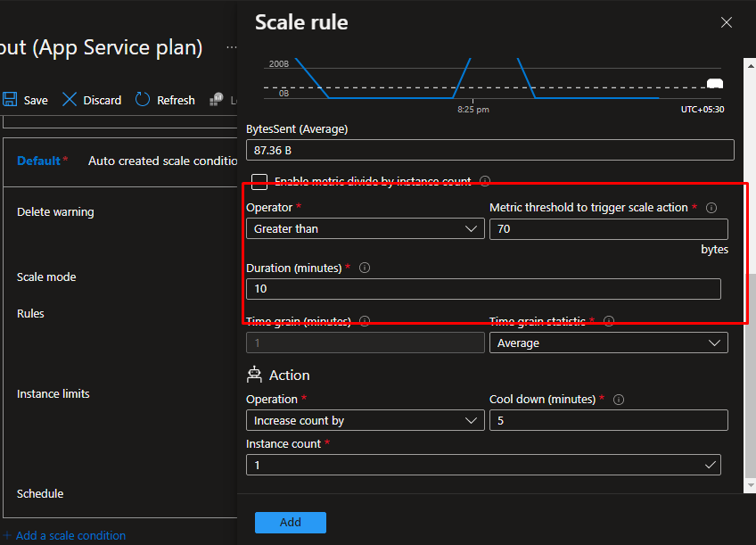Click the Save disk icon

coord(11,100)
